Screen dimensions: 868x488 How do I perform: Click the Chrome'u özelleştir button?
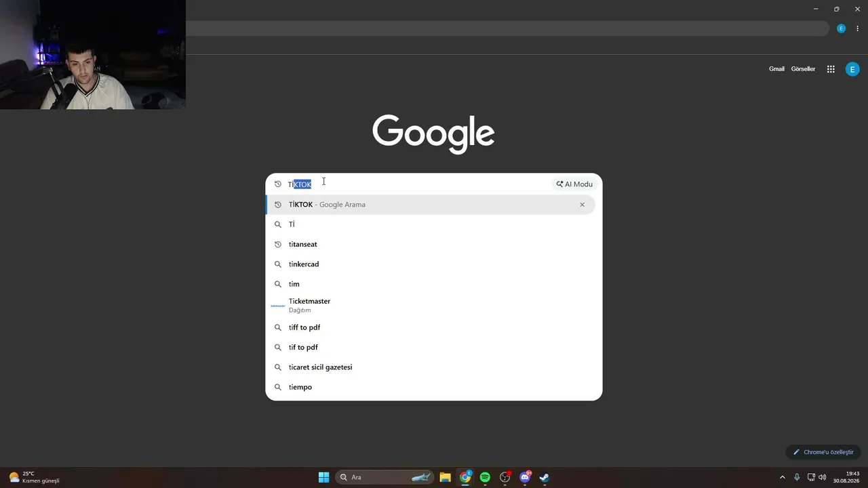[x=823, y=452]
